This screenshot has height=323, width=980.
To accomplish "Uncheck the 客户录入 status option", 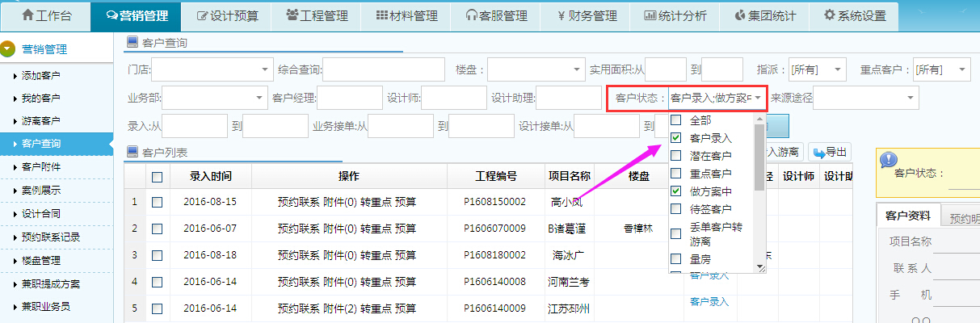I will (x=675, y=138).
